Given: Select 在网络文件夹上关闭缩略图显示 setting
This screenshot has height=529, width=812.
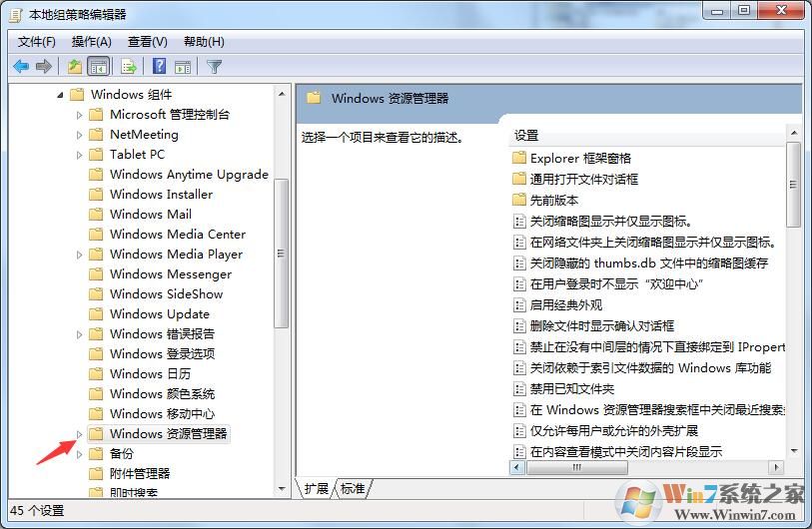Looking at the screenshot, I should click(653, 242).
